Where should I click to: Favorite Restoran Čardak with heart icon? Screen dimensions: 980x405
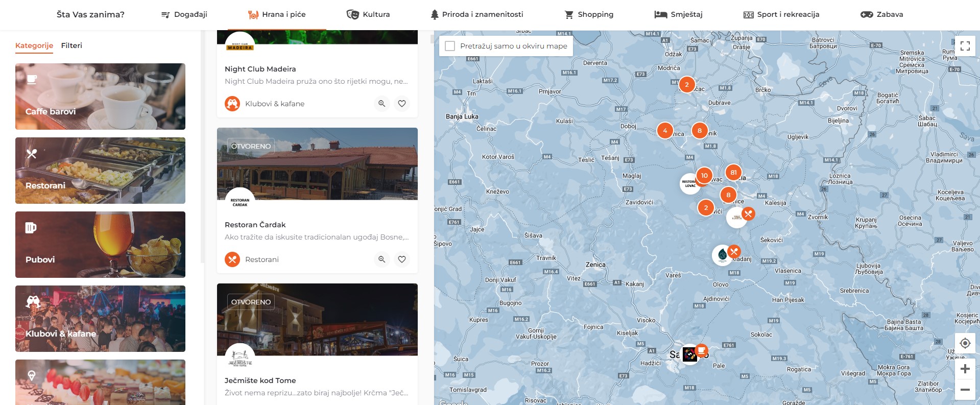pyautogui.click(x=402, y=259)
